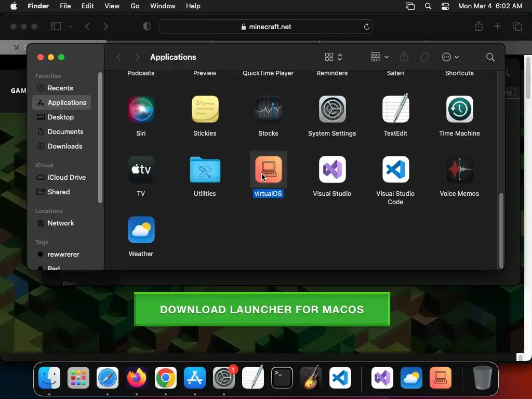
Task: Open the Edit menu
Action: [87, 6]
